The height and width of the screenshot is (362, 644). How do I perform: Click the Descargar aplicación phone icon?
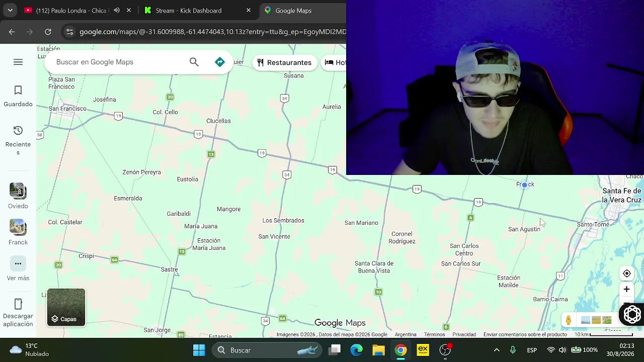point(18,304)
